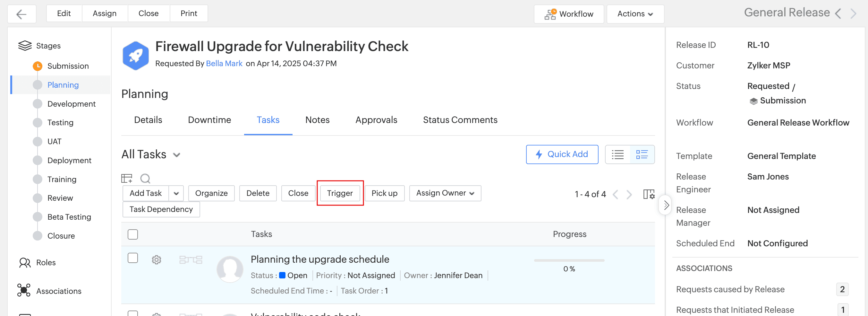Switch to the detailed list view icon
Screen dimensions: 868x316
(642, 154)
